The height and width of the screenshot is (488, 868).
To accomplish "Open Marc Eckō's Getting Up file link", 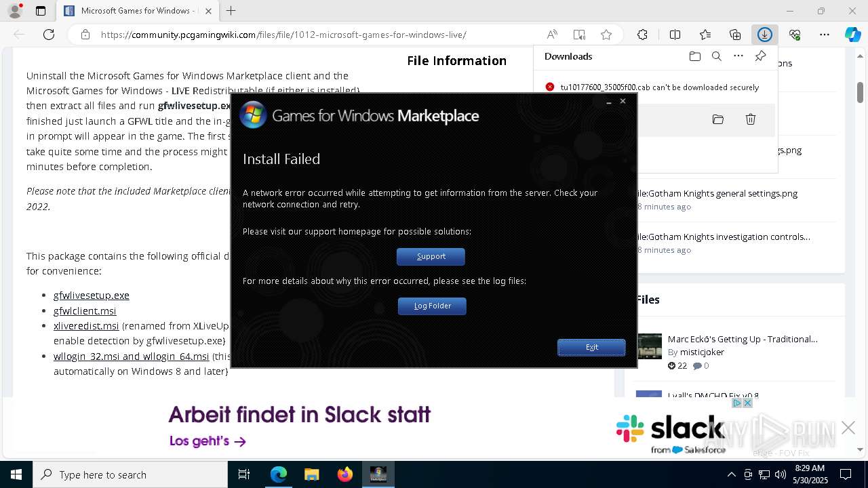I will coord(743,339).
